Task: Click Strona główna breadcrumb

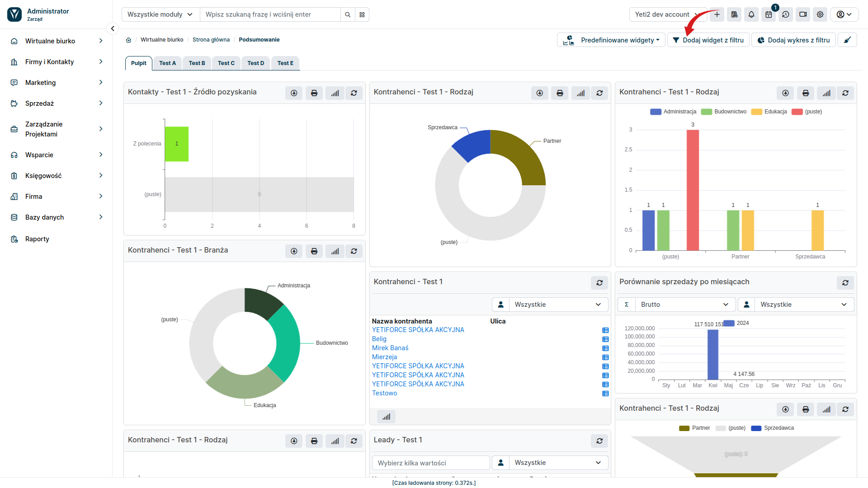Action: 211,40
